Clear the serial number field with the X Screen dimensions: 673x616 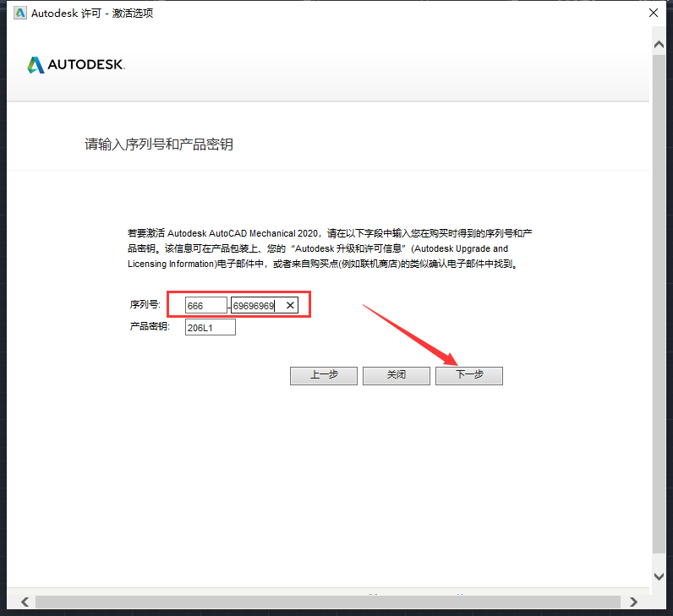click(x=290, y=305)
